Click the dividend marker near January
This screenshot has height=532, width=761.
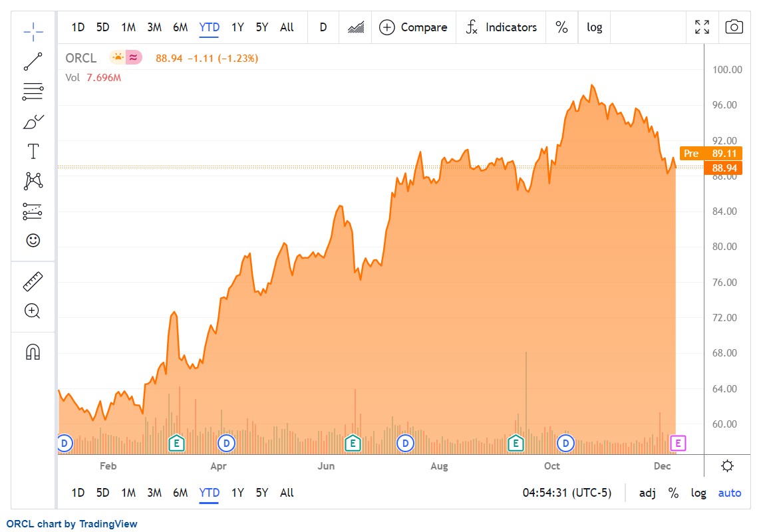65,443
